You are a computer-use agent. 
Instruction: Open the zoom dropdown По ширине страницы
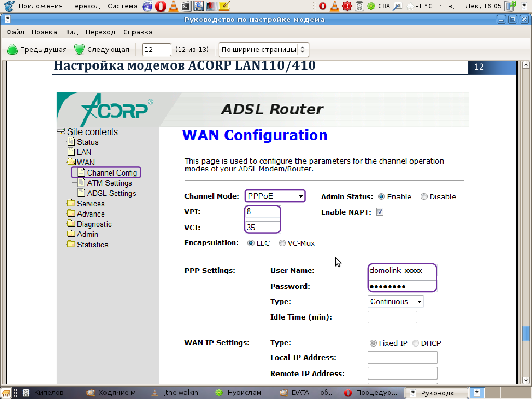tap(263, 49)
